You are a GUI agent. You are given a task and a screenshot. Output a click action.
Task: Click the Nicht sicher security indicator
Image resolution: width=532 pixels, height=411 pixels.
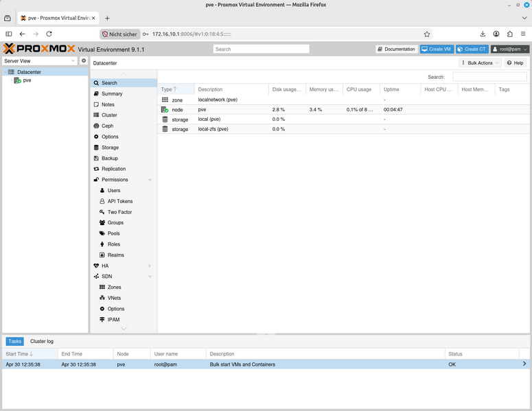tap(120, 34)
